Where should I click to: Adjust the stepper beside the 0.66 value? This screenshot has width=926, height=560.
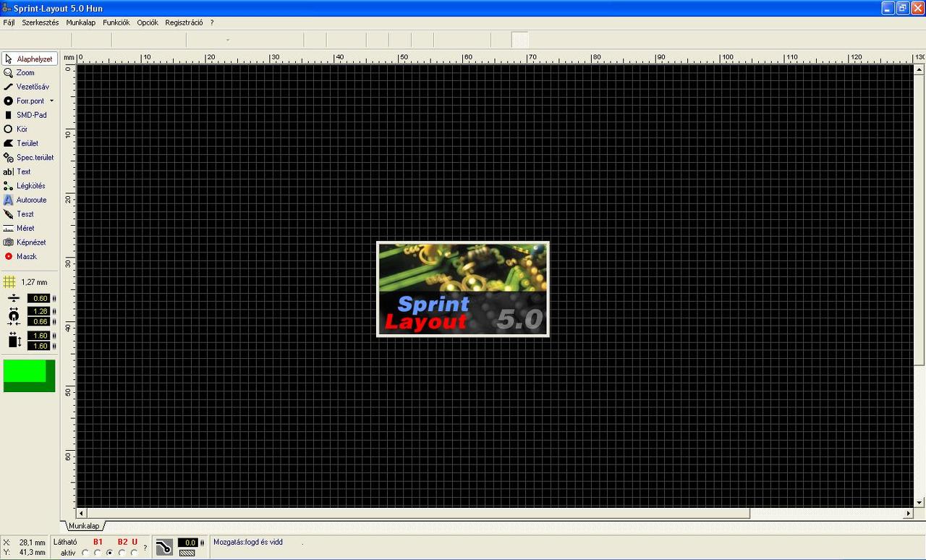click(x=54, y=321)
